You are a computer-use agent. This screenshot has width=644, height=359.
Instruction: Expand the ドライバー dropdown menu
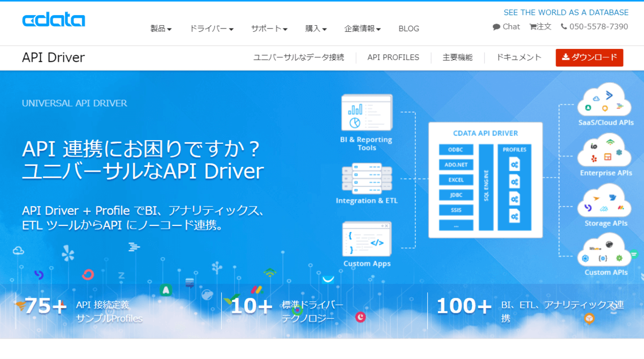pos(211,29)
